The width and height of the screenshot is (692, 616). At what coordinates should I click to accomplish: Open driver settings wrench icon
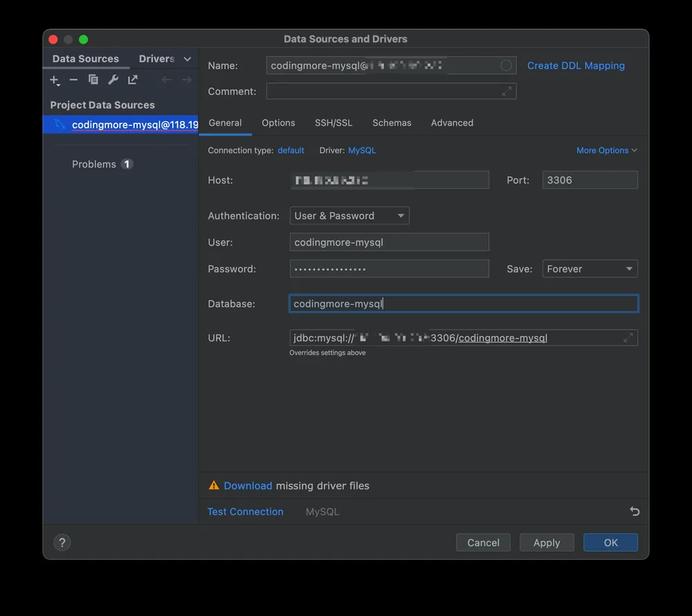[x=113, y=80]
